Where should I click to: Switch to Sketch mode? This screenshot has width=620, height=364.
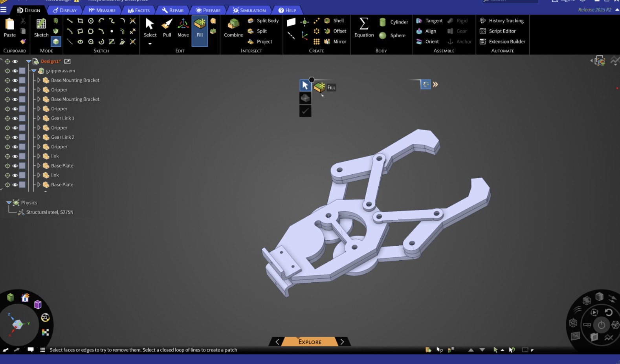41,27
